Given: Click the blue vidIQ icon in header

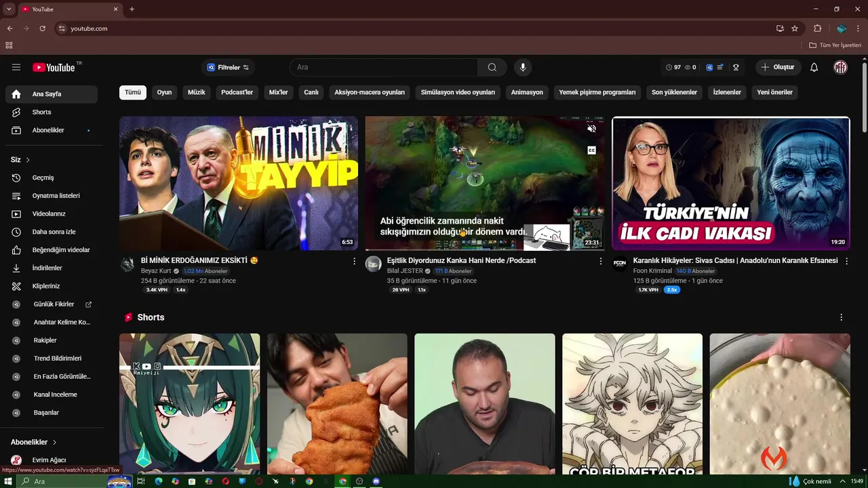Looking at the screenshot, I should [x=709, y=67].
